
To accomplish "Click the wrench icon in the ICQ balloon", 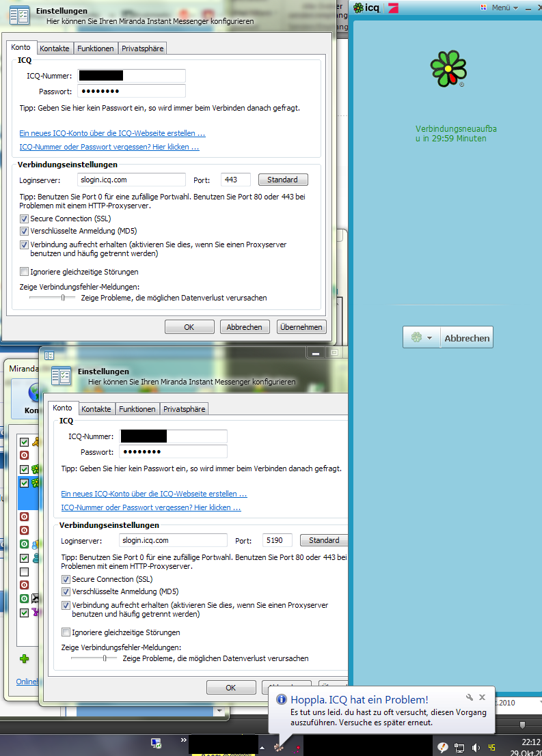I will 469,697.
